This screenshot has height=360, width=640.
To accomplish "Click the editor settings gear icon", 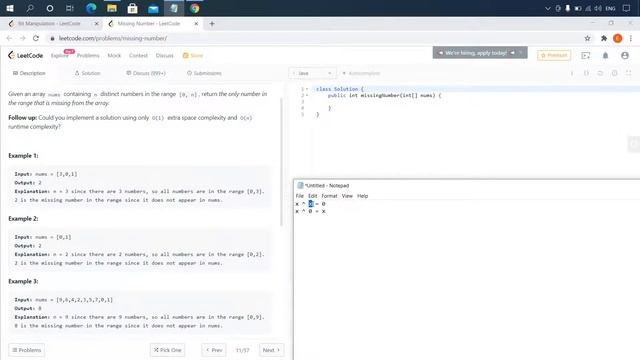I will tap(615, 73).
